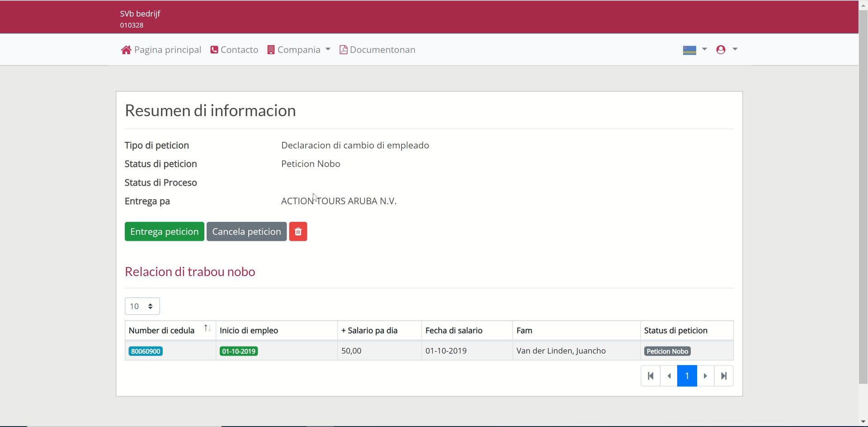The image size is (868, 427).
Task: Go to the previous table page
Action: [x=669, y=376]
